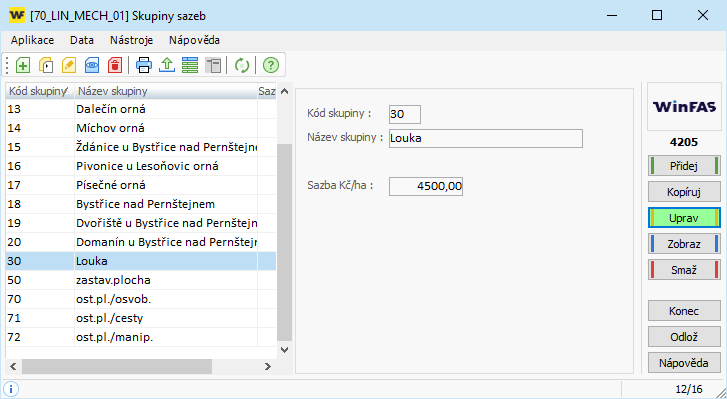
Task: Click the green add new record icon
Action: 23,65
